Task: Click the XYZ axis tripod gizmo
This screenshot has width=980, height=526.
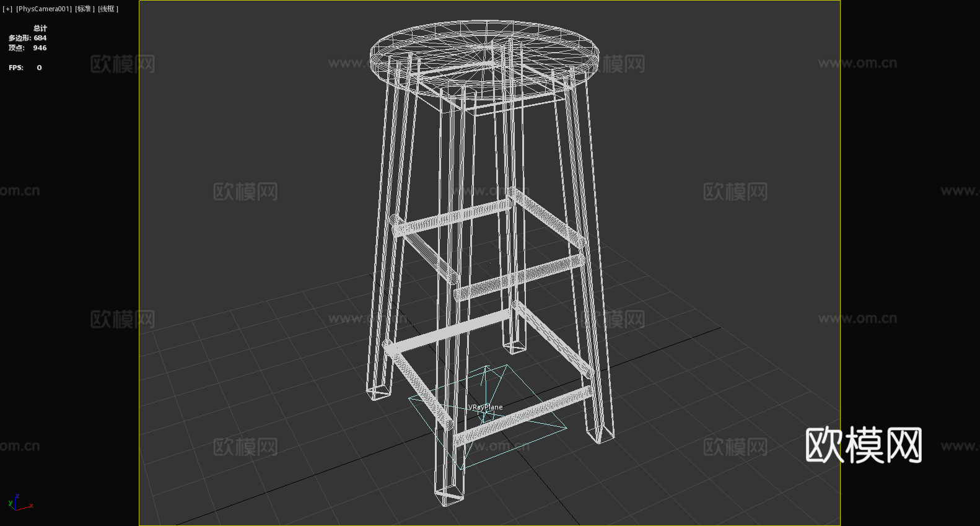Action: (20, 502)
